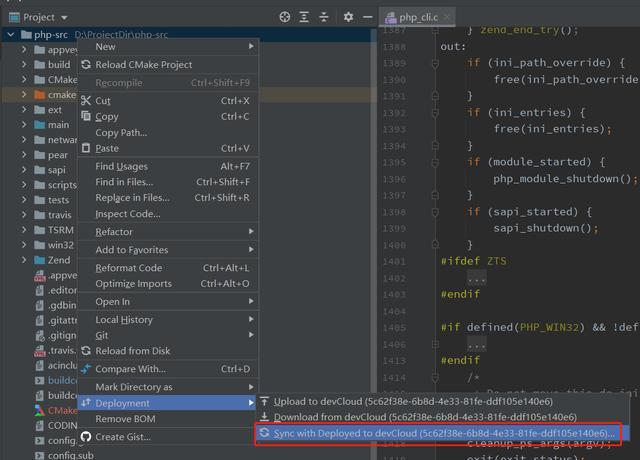The width and height of the screenshot is (640, 460).
Task: Click the GitHub icon beside Create Gist
Action: point(86,437)
